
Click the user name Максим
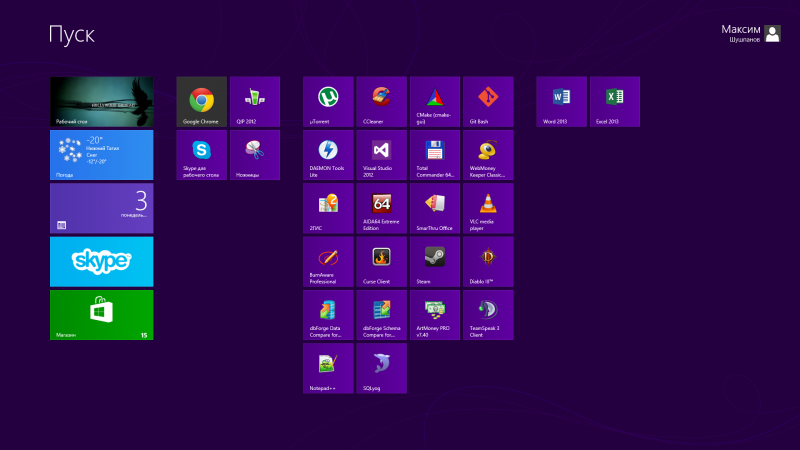740,30
